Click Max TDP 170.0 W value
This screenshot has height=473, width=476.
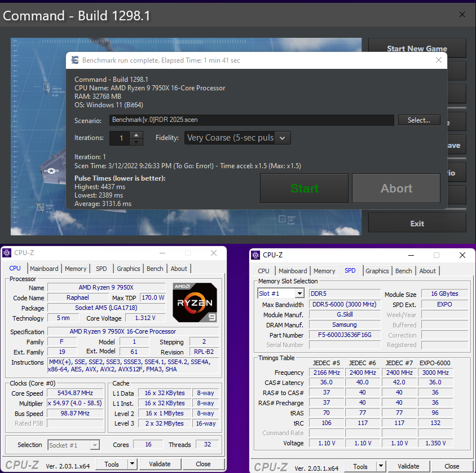tap(153, 297)
